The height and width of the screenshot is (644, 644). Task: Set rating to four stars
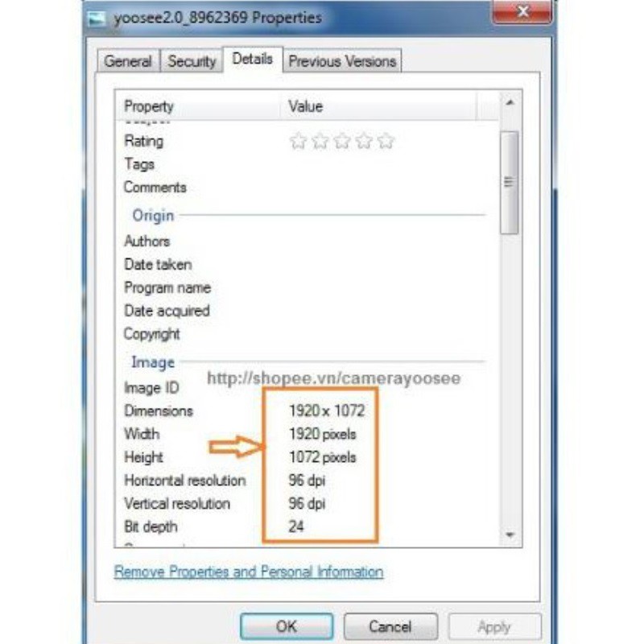pos(364,142)
